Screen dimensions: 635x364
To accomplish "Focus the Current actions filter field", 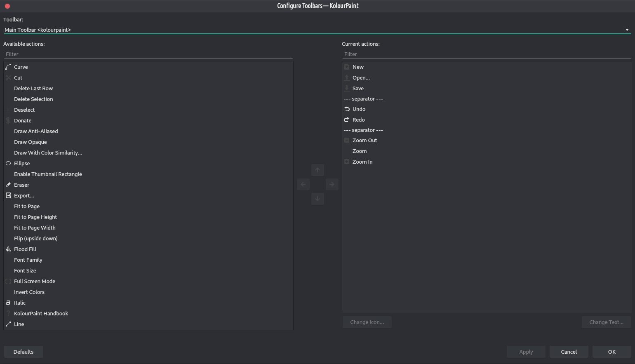I will [487, 54].
